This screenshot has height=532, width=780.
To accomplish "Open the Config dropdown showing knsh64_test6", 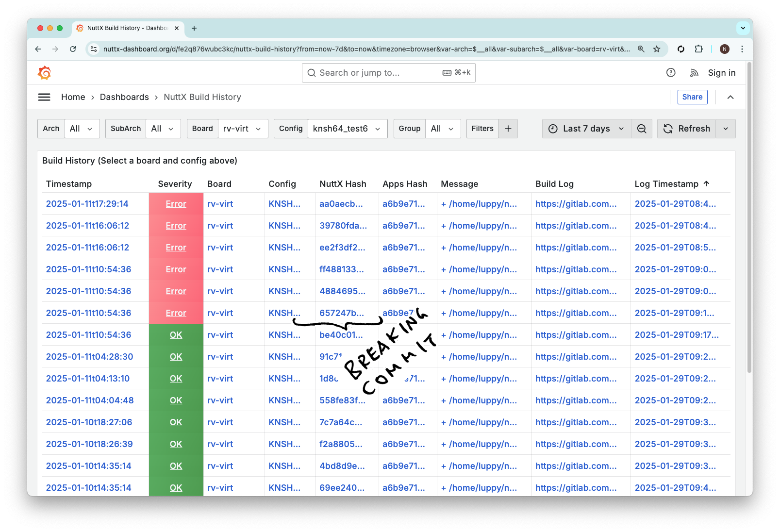I will [x=348, y=129].
